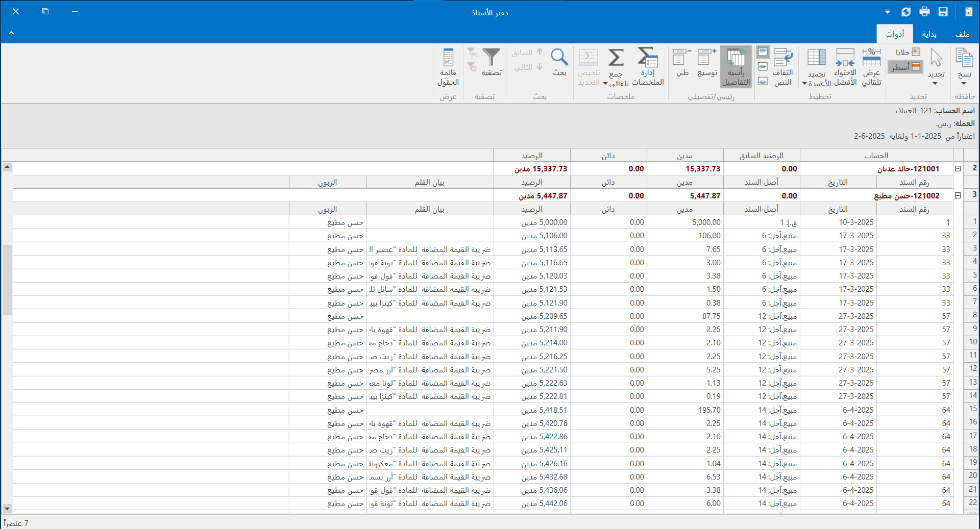Toggle rows (أسطر) selection mode
The image size is (980, 529).
coord(905,67)
